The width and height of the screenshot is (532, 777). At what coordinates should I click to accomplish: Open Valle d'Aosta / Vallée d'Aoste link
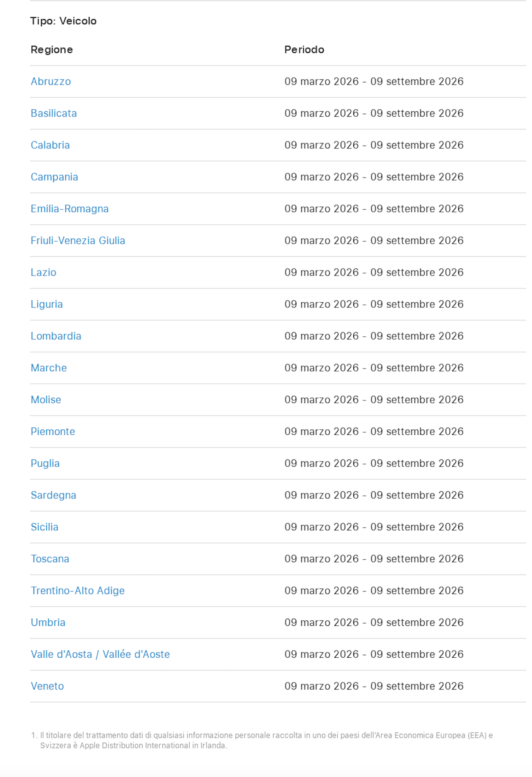coord(100,655)
